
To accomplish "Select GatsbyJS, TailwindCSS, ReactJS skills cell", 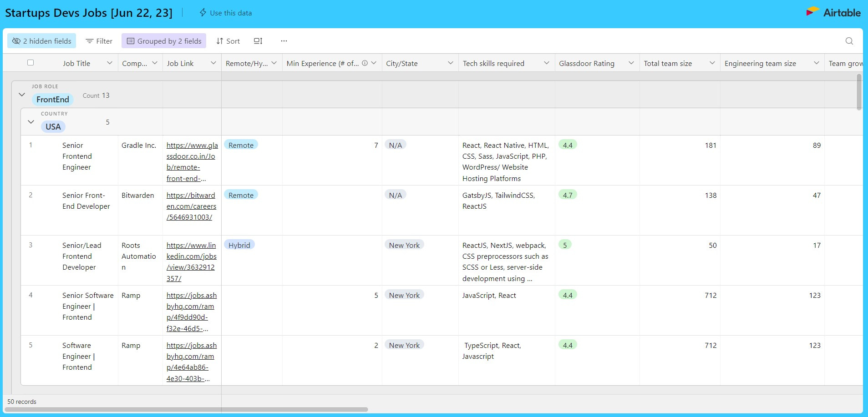I will 507,210.
